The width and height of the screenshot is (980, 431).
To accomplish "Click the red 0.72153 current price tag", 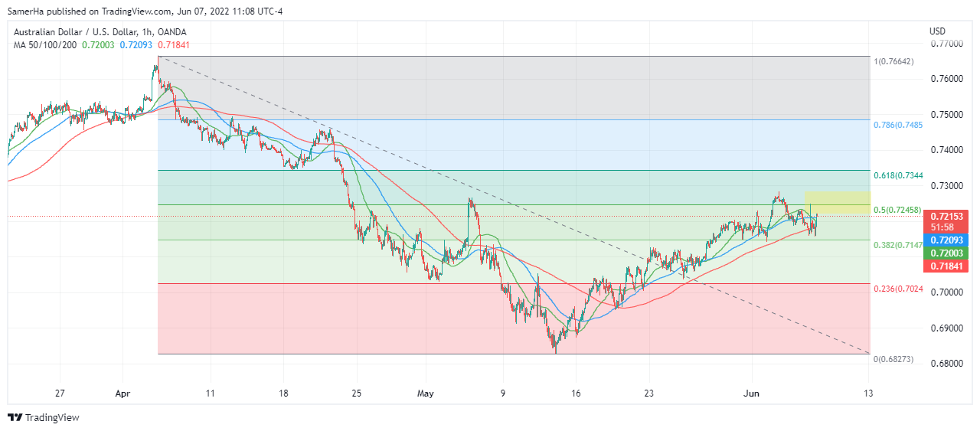I will click(x=946, y=217).
